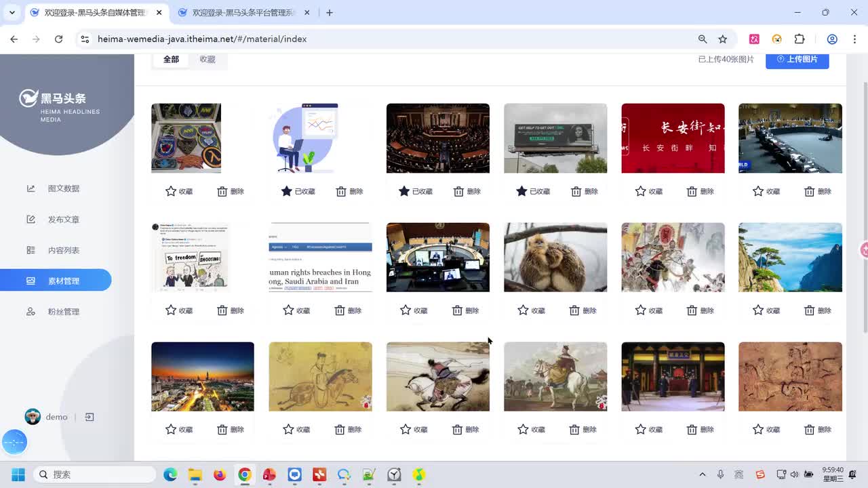
Task: View site information icon in address bar
Action: [x=85, y=39]
